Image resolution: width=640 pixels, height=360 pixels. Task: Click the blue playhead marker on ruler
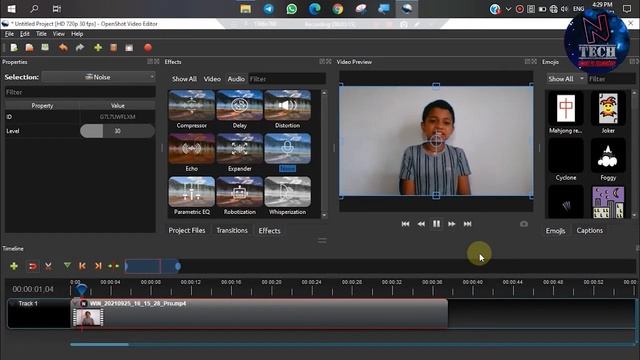click(82, 289)
